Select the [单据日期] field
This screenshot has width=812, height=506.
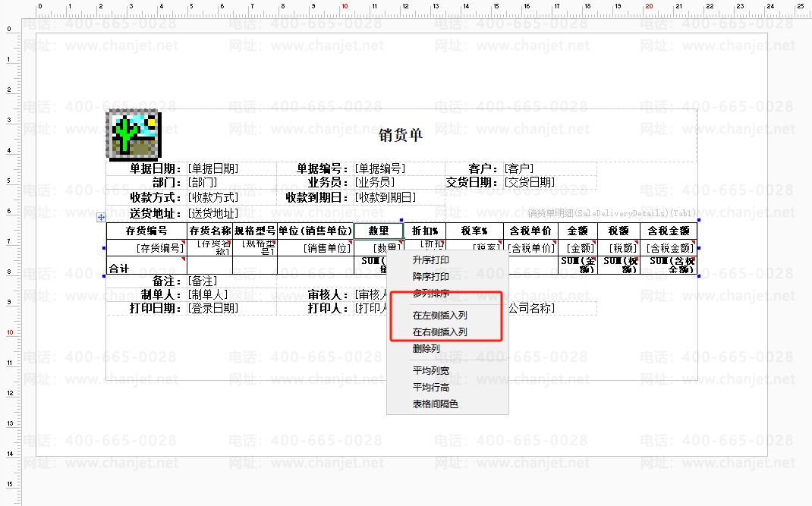[x=213, y=168]
